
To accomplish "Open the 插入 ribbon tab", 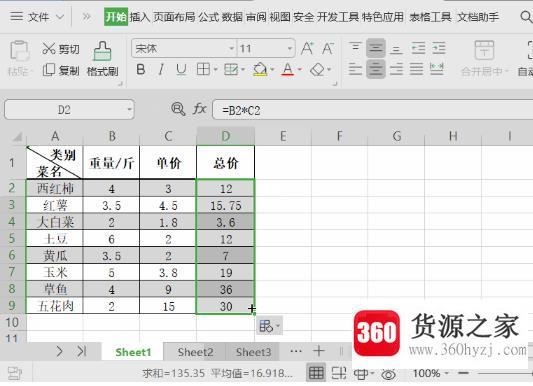I will point(140,17).
